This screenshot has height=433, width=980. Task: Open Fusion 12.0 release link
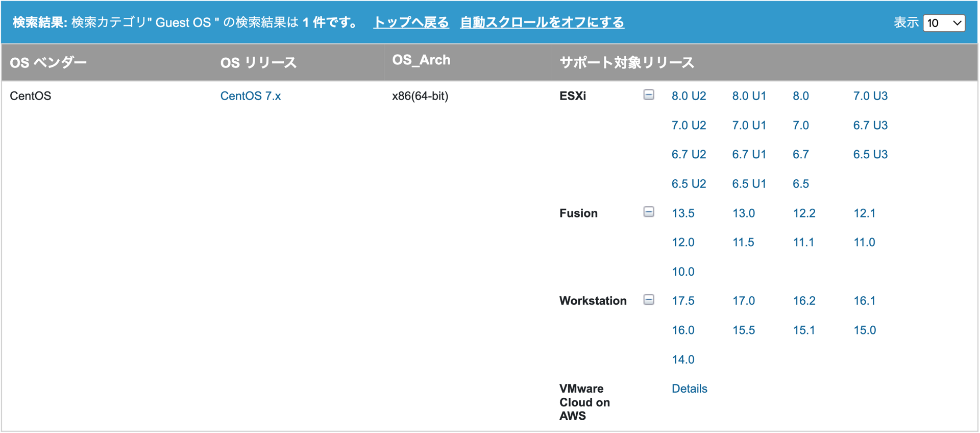[x=683, y=242]
